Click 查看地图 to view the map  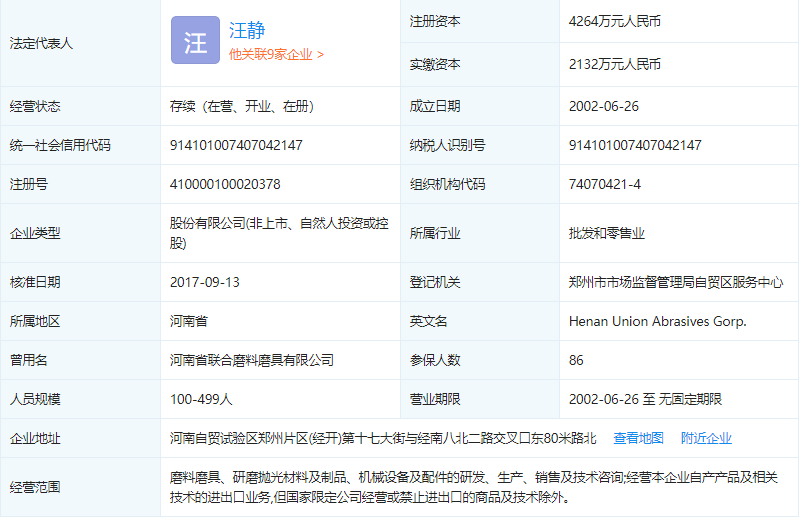638,438
